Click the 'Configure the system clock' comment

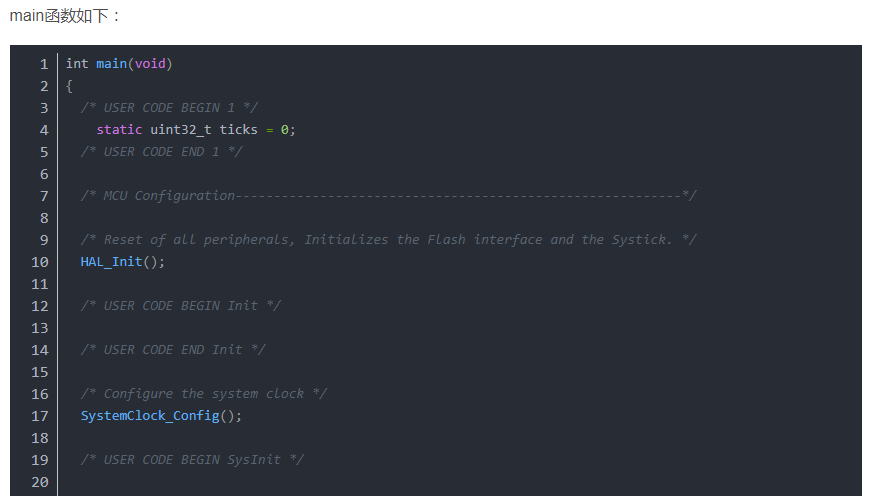[x=204, y=394]
